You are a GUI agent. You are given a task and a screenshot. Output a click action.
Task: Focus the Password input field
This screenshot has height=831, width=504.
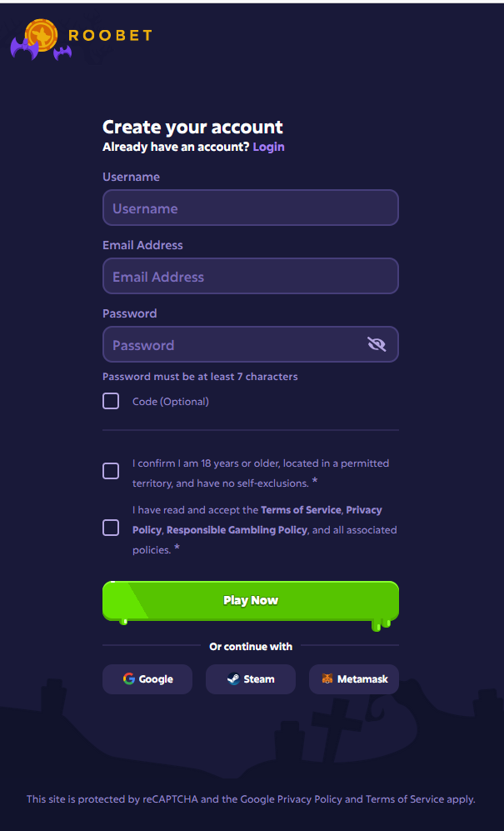[251, 344]
